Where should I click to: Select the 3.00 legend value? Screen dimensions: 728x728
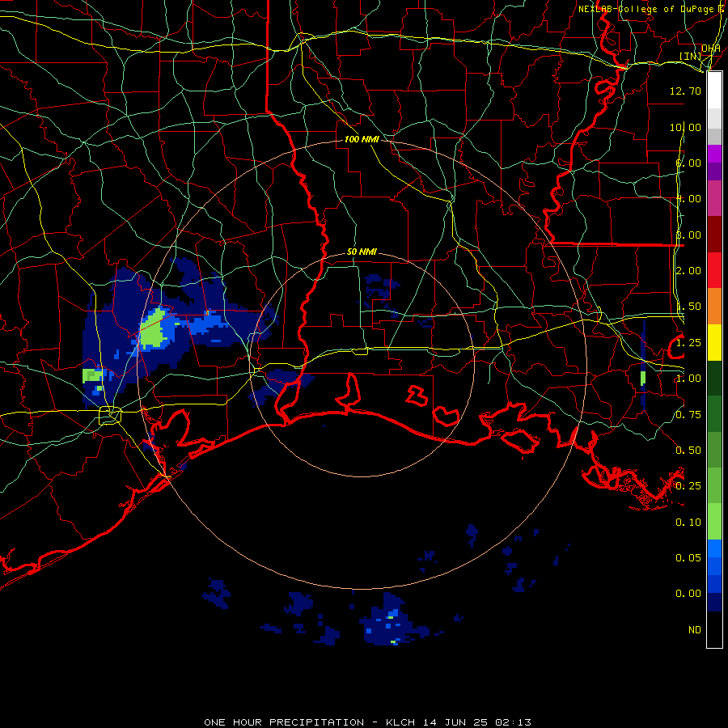coord(688,235)
